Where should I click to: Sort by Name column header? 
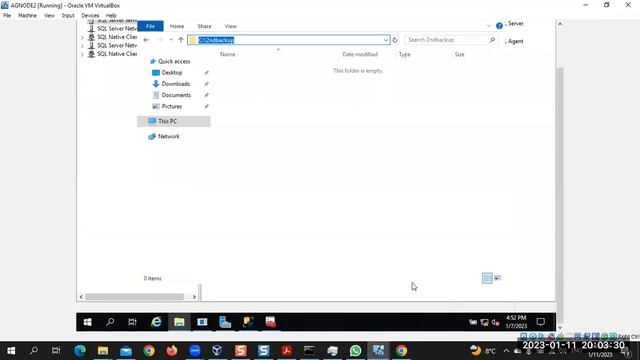pyautogui.click(x=227, y=54)
